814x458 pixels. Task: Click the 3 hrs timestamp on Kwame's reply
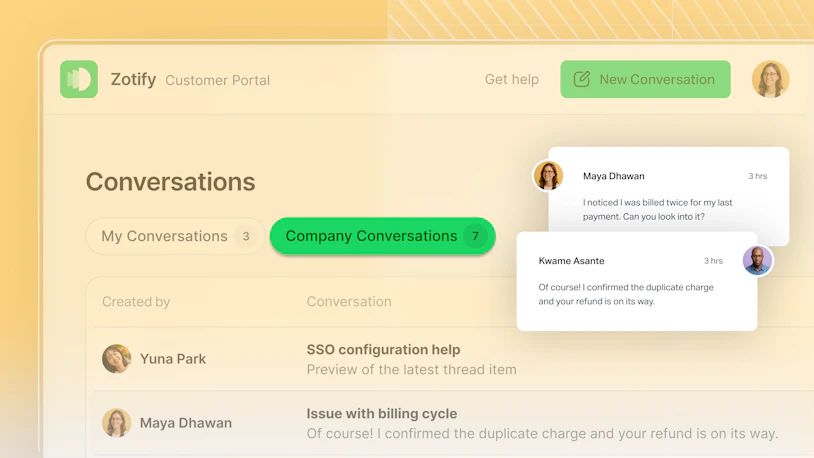click(x=713, y=261)
